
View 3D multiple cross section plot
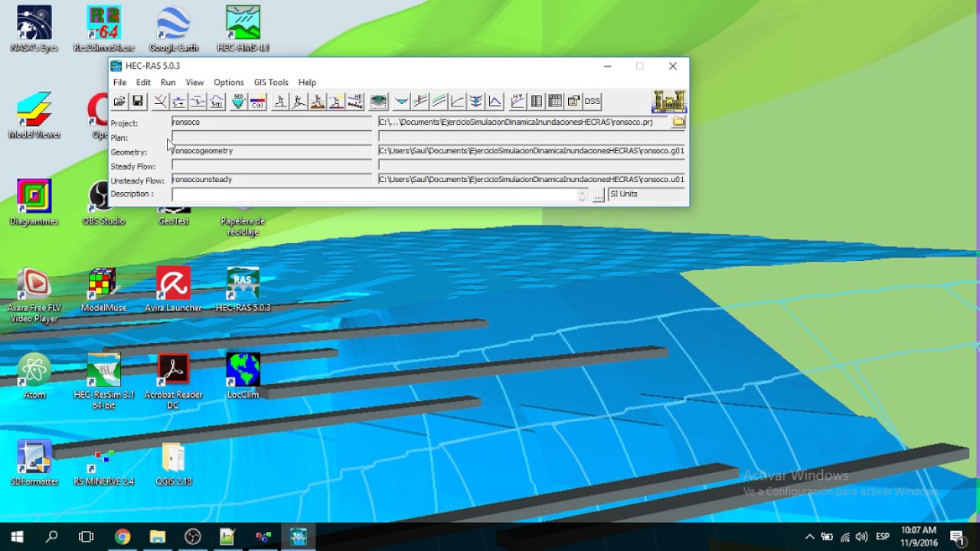point(476,101)
